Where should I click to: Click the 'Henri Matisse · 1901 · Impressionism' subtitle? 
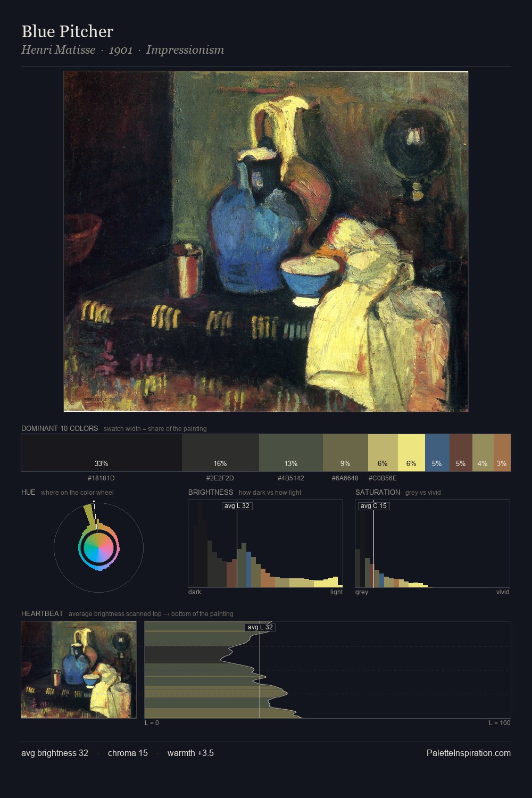click(122, 49)
